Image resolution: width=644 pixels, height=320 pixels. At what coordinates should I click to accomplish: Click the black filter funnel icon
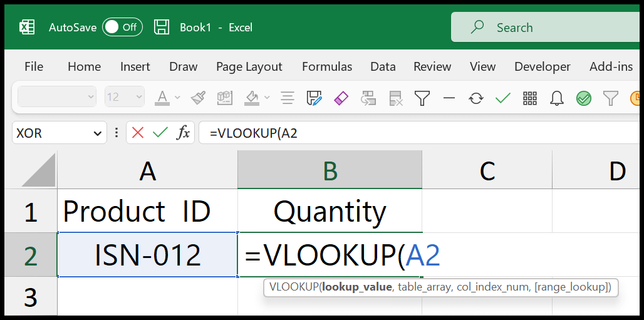tap(422, 98)
